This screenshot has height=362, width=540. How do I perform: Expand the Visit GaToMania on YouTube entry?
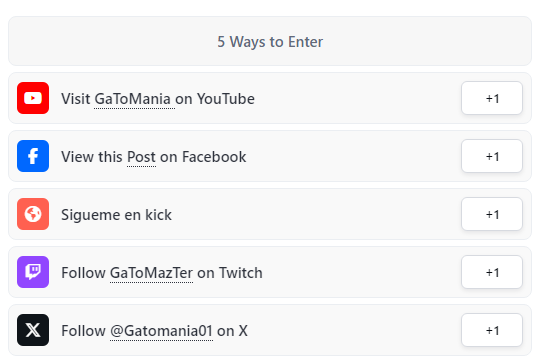click(270, 98)
